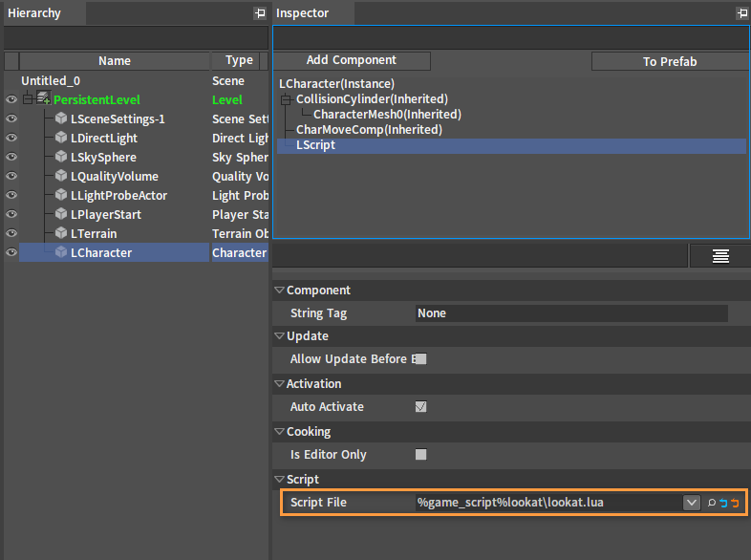Hide LPlayerStart with its eye icon
The image size is (751, 560).
(11, 215)
